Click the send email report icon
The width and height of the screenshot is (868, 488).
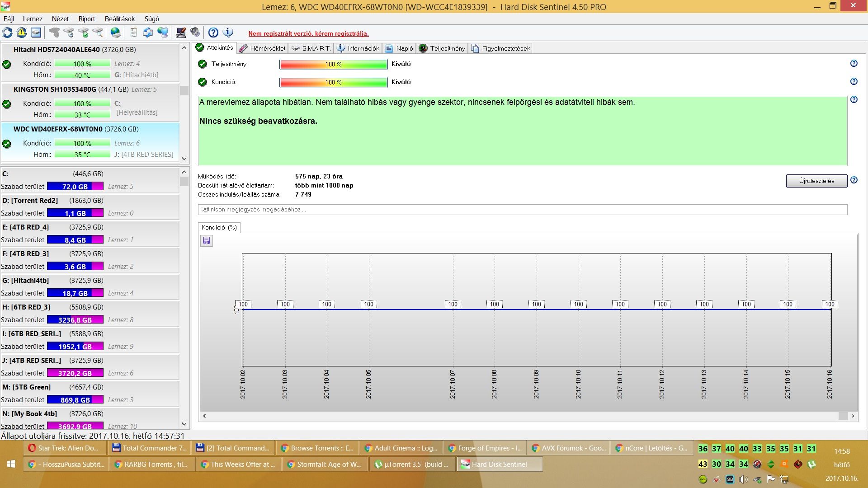click(148, 33)
